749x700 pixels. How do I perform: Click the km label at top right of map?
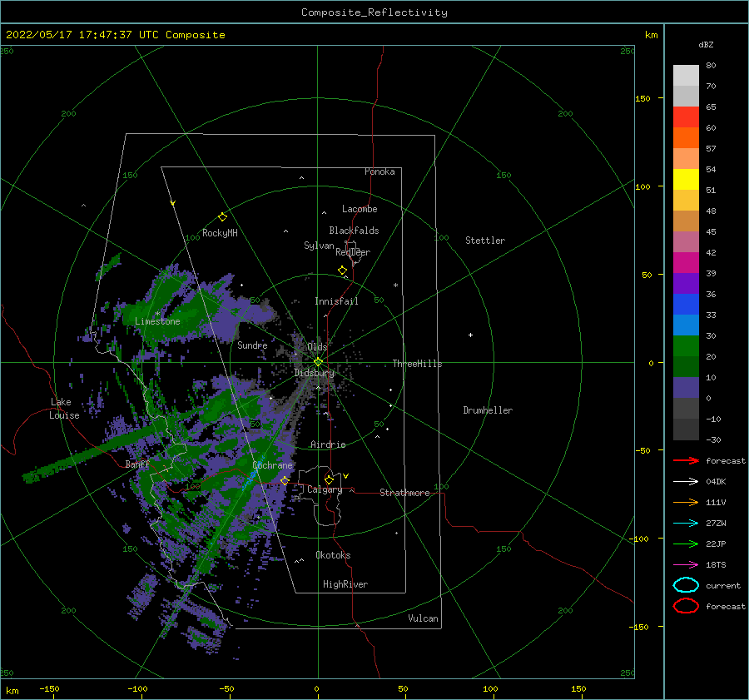click(x=651, y=35)
